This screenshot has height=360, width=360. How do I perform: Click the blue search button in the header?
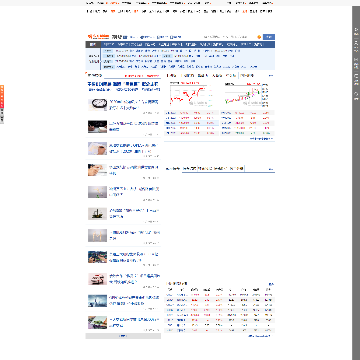(269, 37)
